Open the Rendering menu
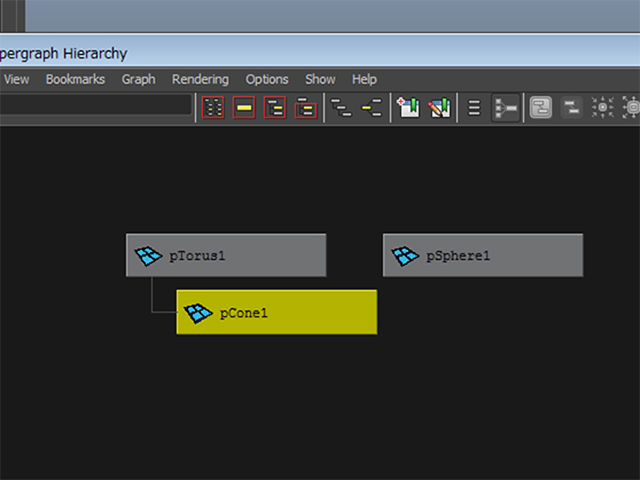This screenshot has height=480, width=640. click(x=200, y=79)
